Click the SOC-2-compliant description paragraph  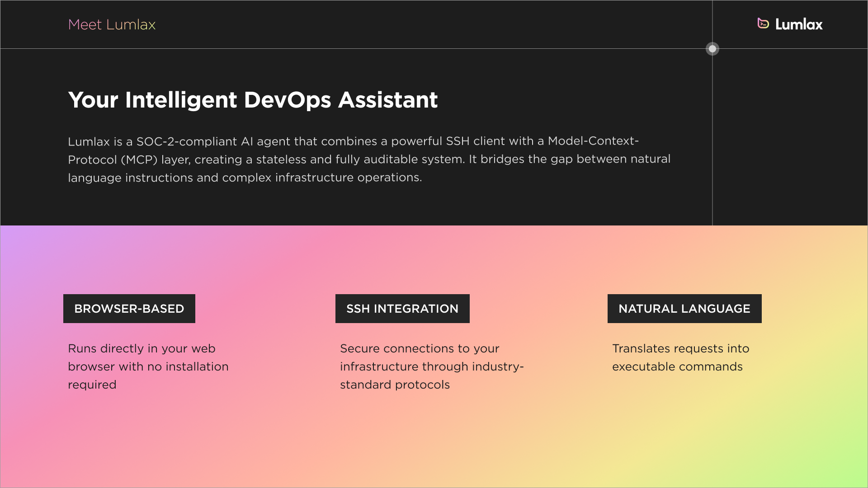[x=369, y=159]
